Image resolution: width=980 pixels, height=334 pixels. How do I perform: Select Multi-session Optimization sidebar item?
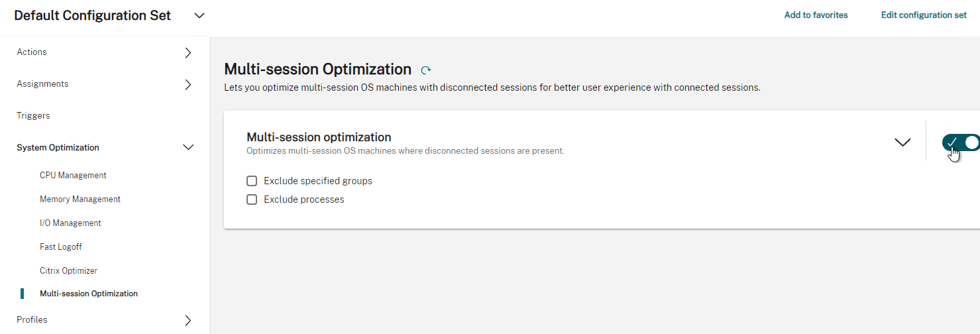(x=89, y=294)
